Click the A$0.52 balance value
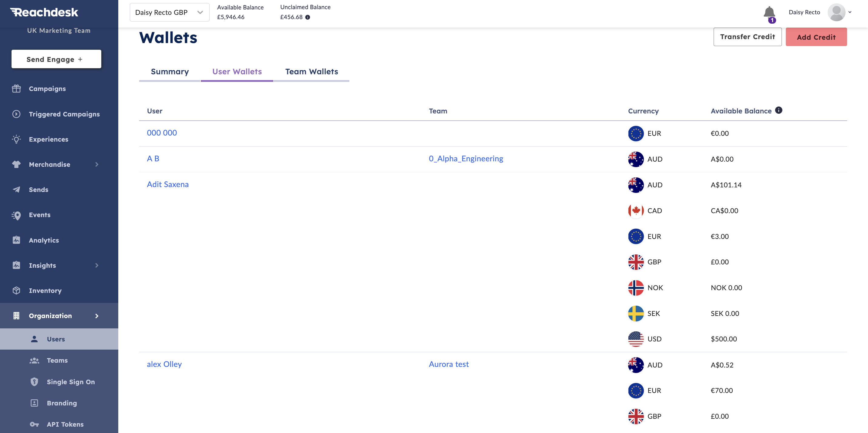This screenshot has width=868, height=433. pos(722,365)
